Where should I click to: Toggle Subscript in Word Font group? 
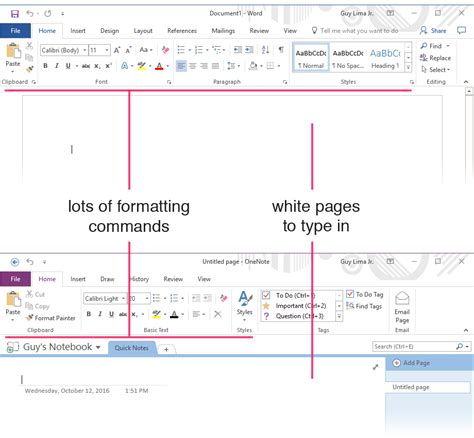(97, 66)
